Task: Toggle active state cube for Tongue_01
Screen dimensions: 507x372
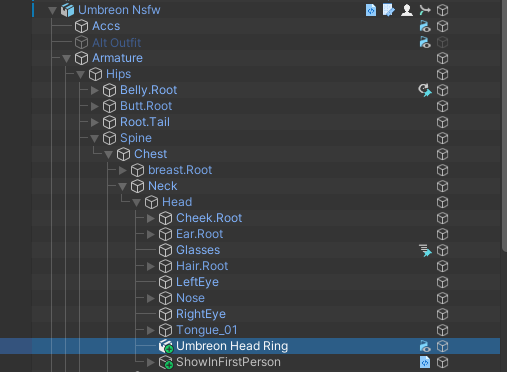Action: [442, 330]
